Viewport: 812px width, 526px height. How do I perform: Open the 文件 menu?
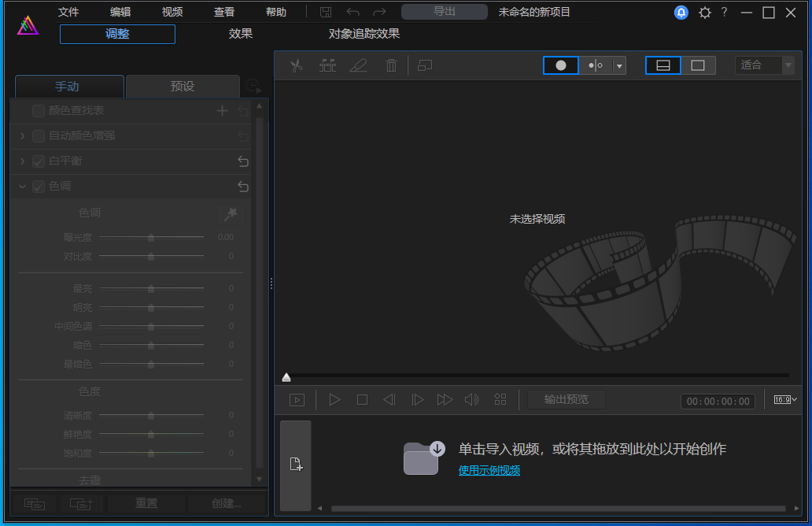(x=68, y=12)
